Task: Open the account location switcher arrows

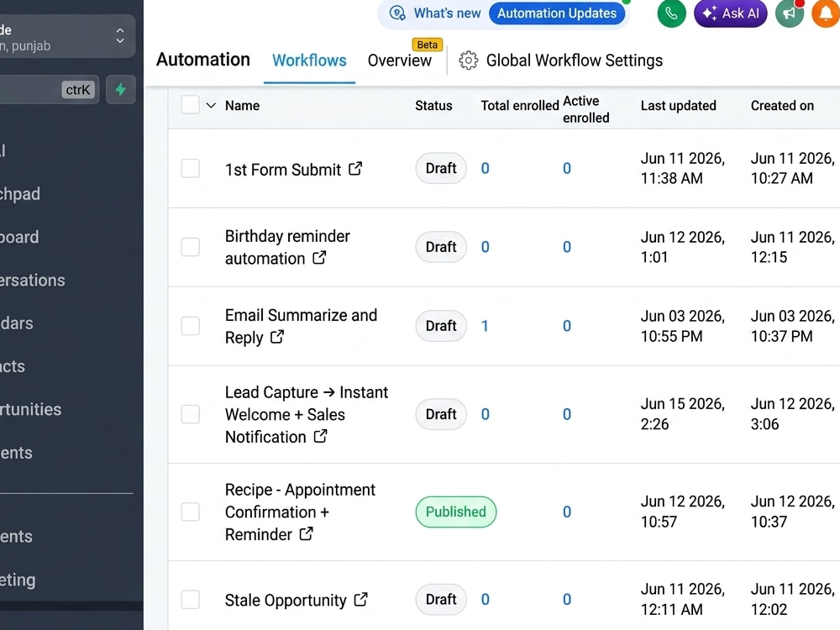Action: tap(120, 36)
